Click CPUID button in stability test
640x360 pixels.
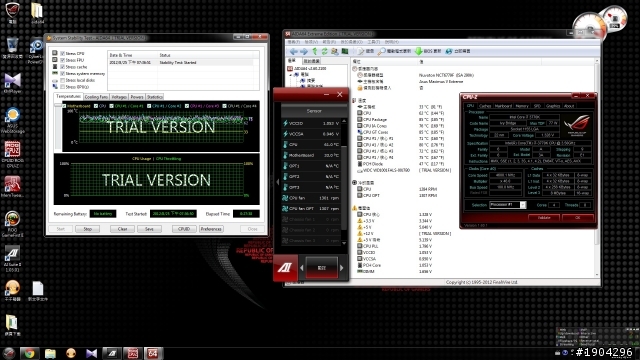pos(184,229)
